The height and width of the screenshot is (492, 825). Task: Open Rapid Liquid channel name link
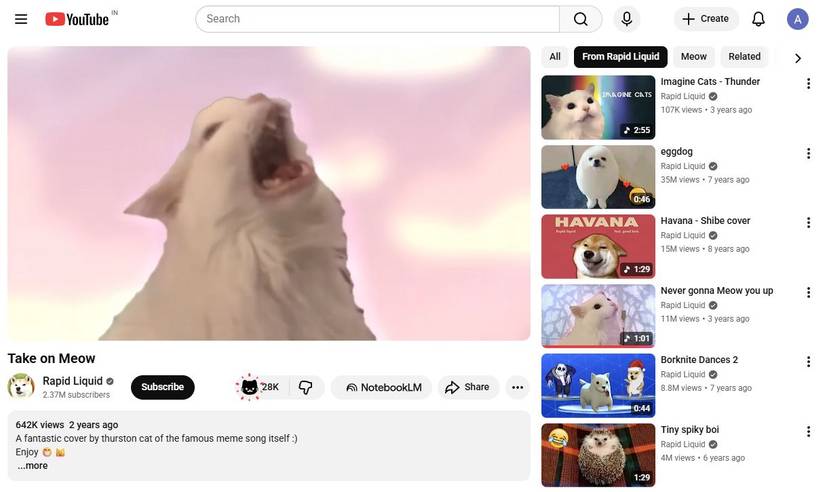[x=73, y=381]
